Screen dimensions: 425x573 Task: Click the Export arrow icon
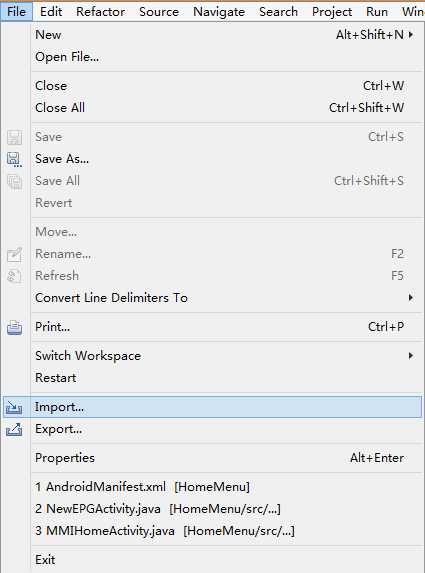tap(14, 429)
